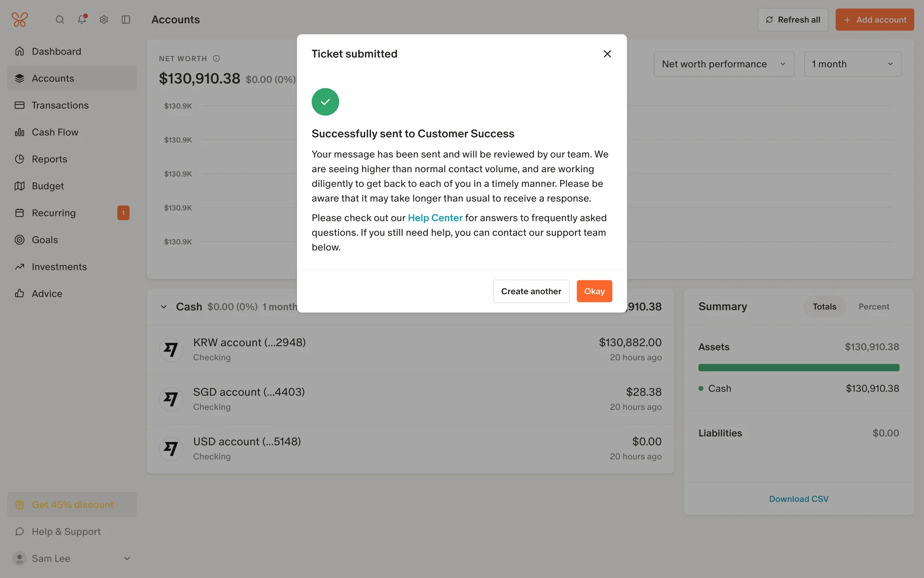Click the Recurring notification badge

(x=123, y=213)
